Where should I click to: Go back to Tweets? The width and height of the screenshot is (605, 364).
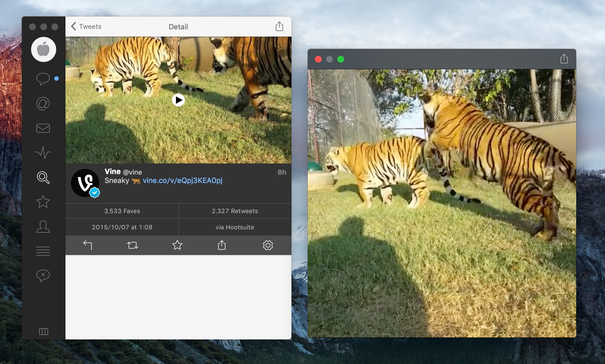pyautogui.click(x=86, y=27)
